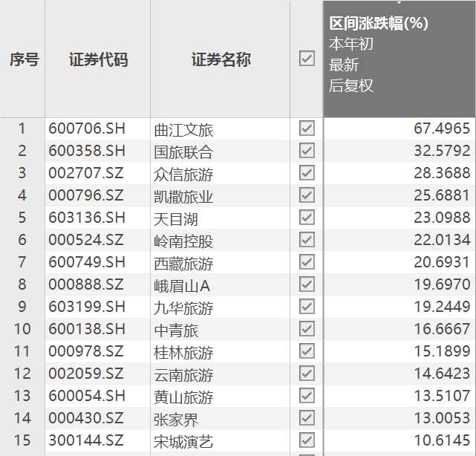The height and width of the screenshot is (456, 476).
Task: Select the value 13.0053
Action: pyautogui.click(x=442, y=418)
